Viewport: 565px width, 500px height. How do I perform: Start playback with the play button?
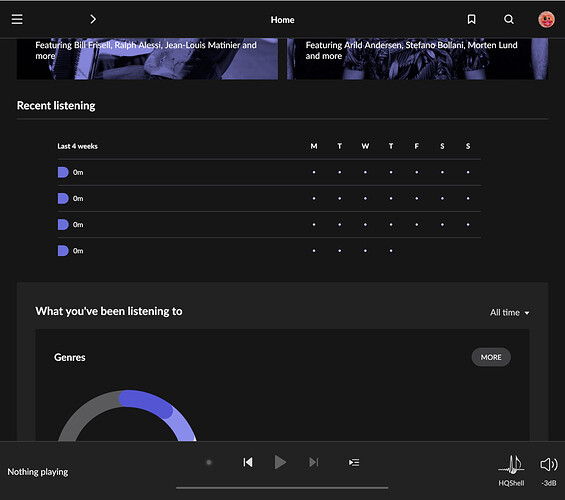point(280,462)
